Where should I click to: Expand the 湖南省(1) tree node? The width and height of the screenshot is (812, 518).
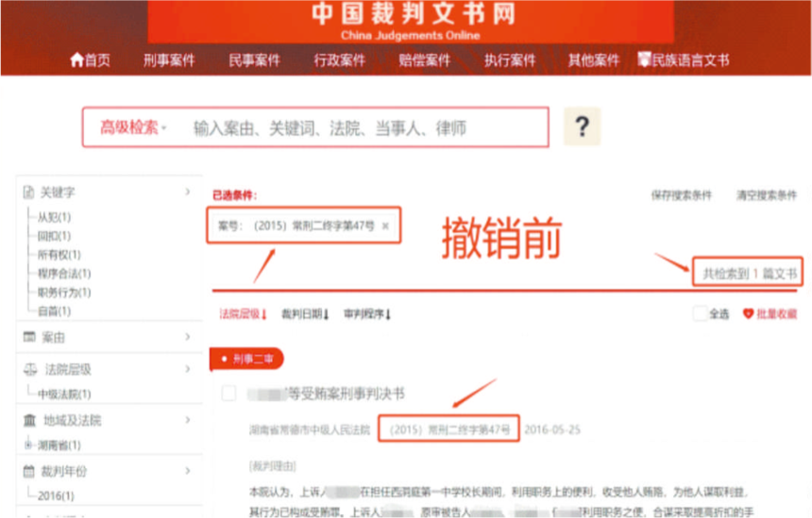coord(28,444)
